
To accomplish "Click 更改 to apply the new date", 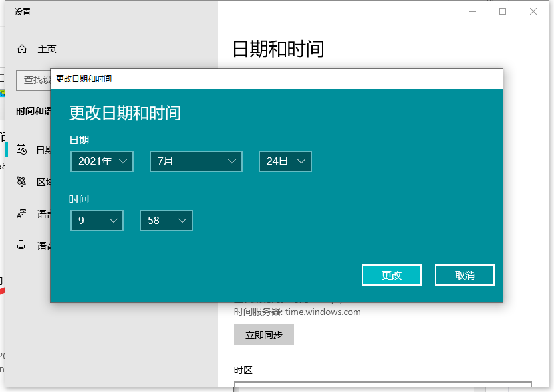I will tap(392, 274).
